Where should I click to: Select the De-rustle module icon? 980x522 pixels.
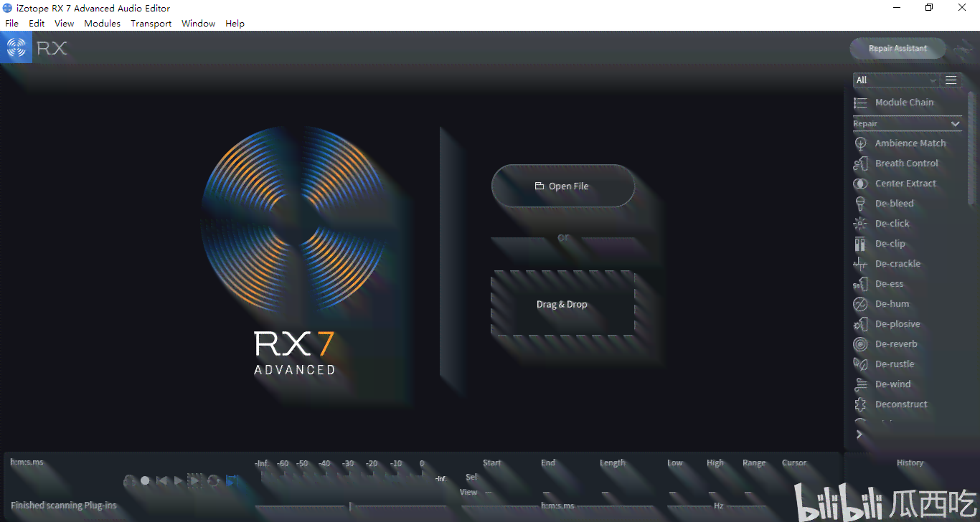(x=860, y=364)
